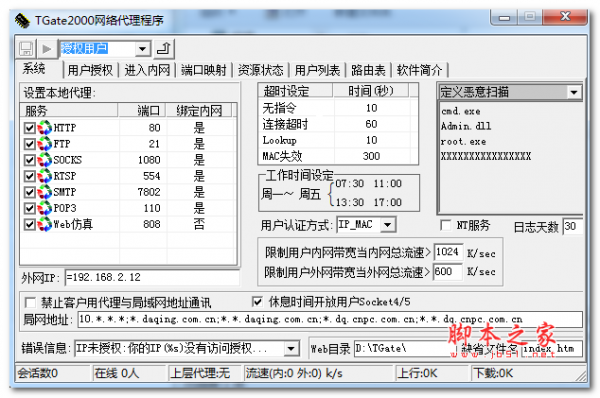Click the SMTP port value 7802
The height and width of the screenshot is (398, 600).
click(x=149, y=192)
